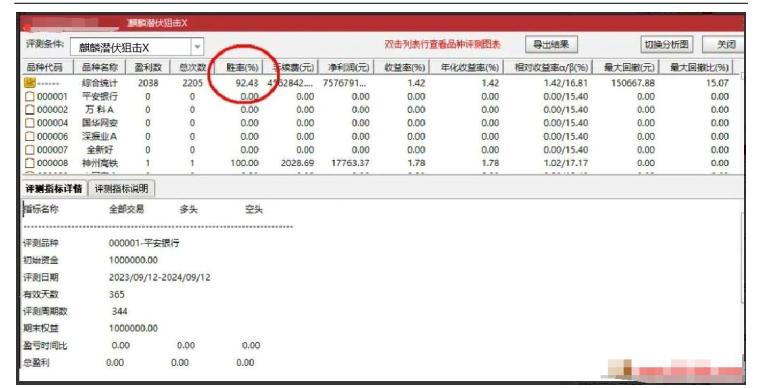Sort by 最大回撤(元) column header
761x388 pixels.
pyautogui.click(x=629, y=67)
